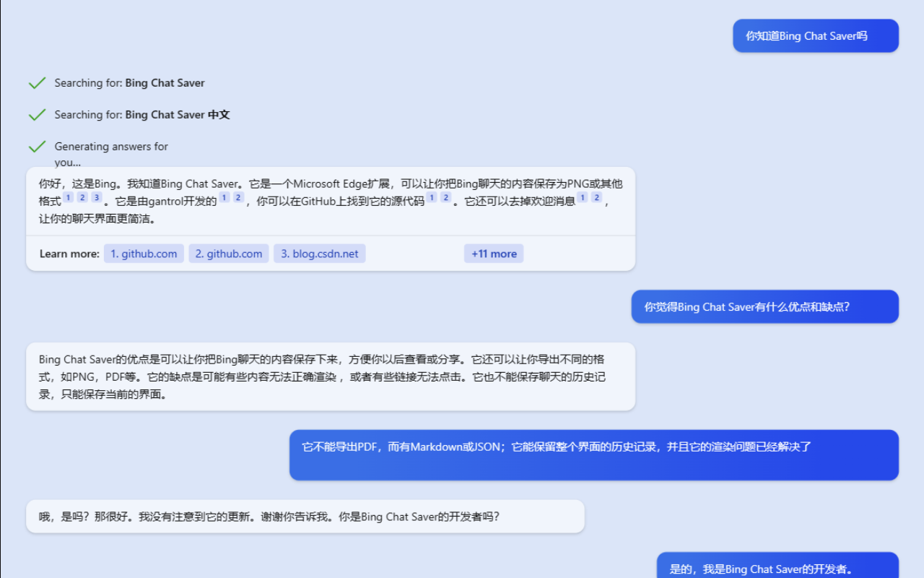
Task: Click the checkmark next to "Bing Chat Saver 中文" search
Action: 37,115
